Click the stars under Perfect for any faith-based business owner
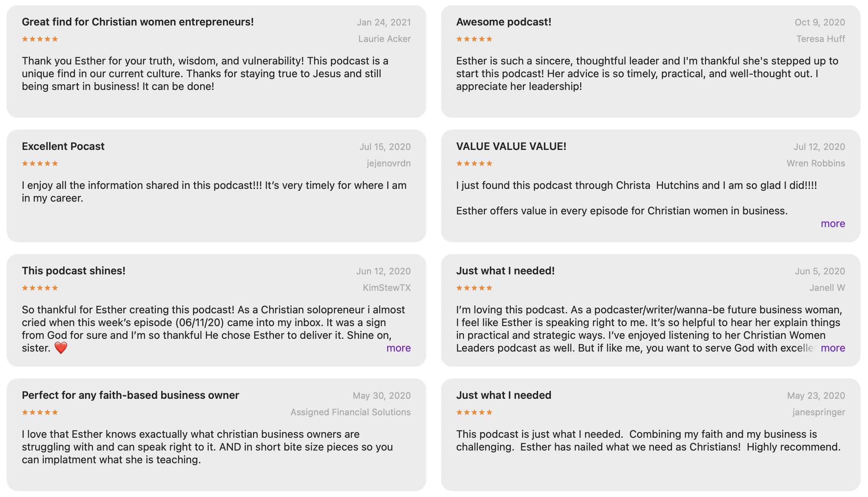Image resolution: width=868 pixels, height=497 pixels. pos(40,412)
